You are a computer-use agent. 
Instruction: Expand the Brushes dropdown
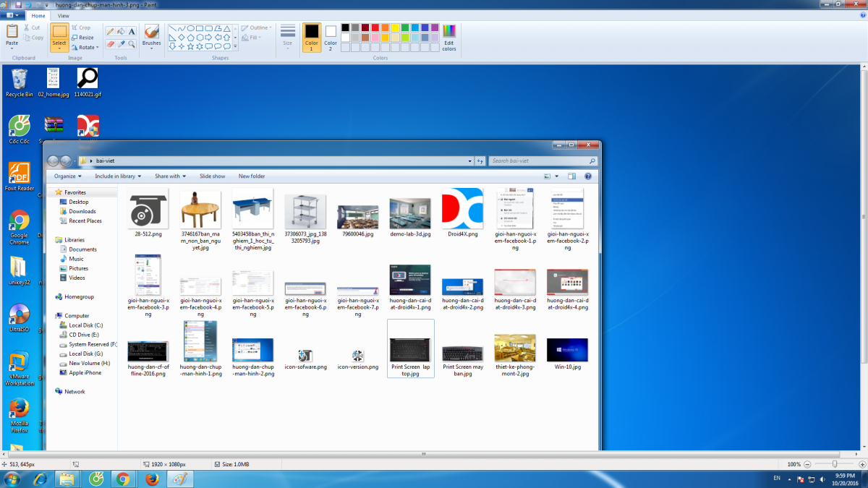(152, 49)
